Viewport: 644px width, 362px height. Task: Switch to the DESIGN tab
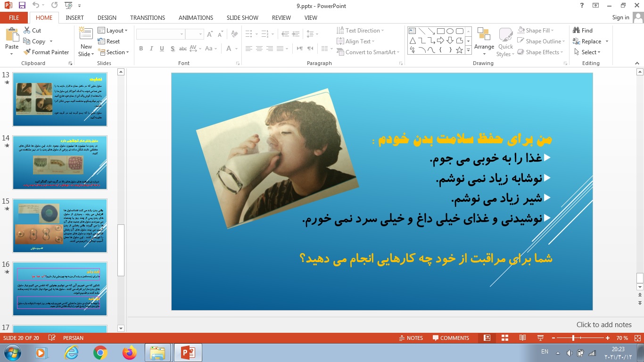tap(107, 18)
